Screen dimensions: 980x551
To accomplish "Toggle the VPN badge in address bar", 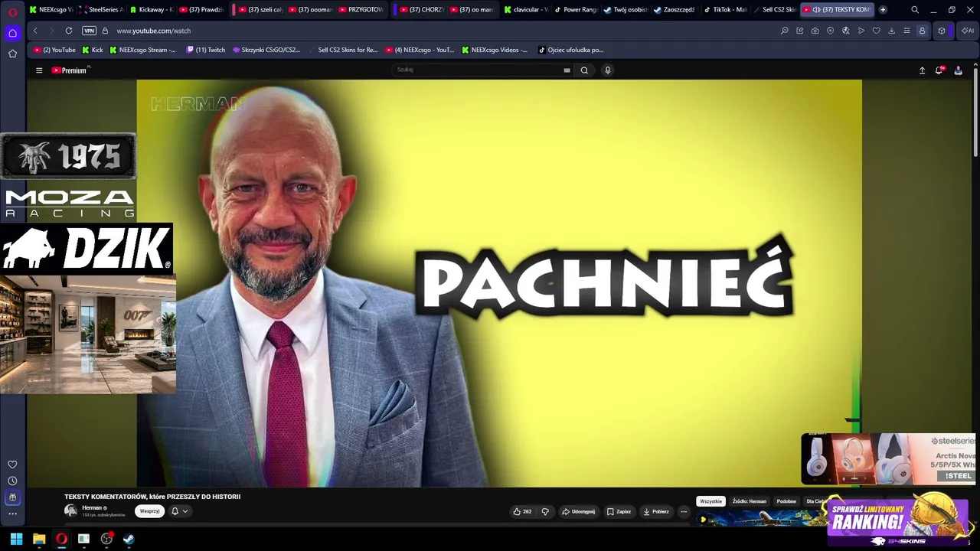I will 89,31.
